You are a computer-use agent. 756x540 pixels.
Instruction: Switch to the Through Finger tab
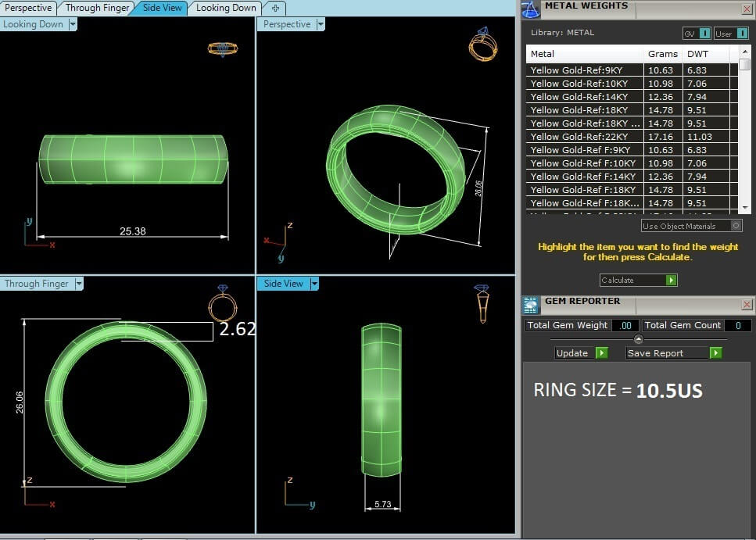point(97,8)
